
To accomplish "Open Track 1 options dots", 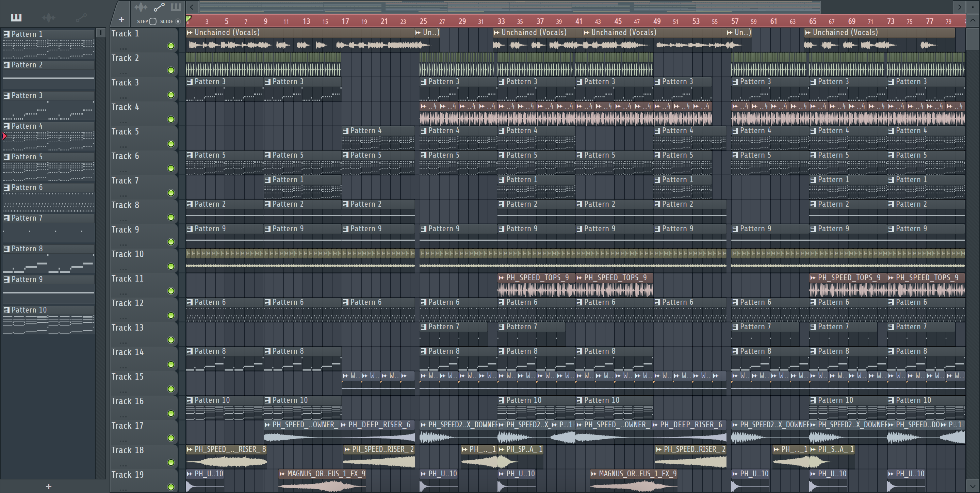I will (122, 49).
